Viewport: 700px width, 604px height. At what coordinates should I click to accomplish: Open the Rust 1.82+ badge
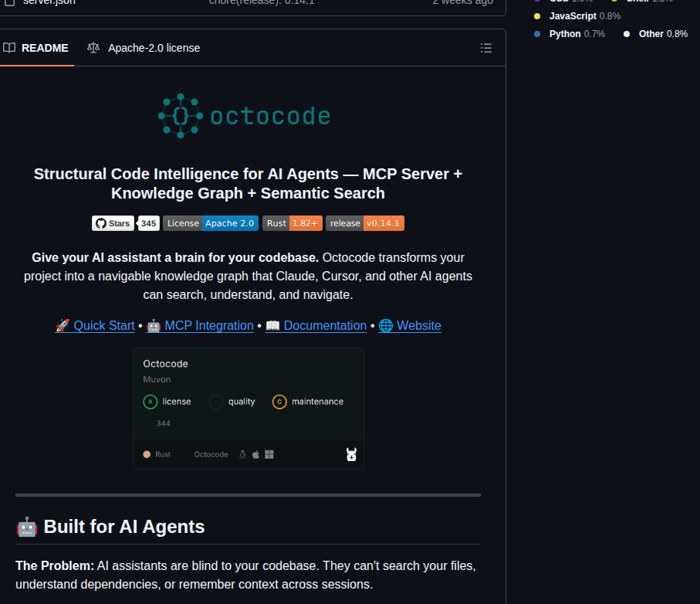(293, 223)
